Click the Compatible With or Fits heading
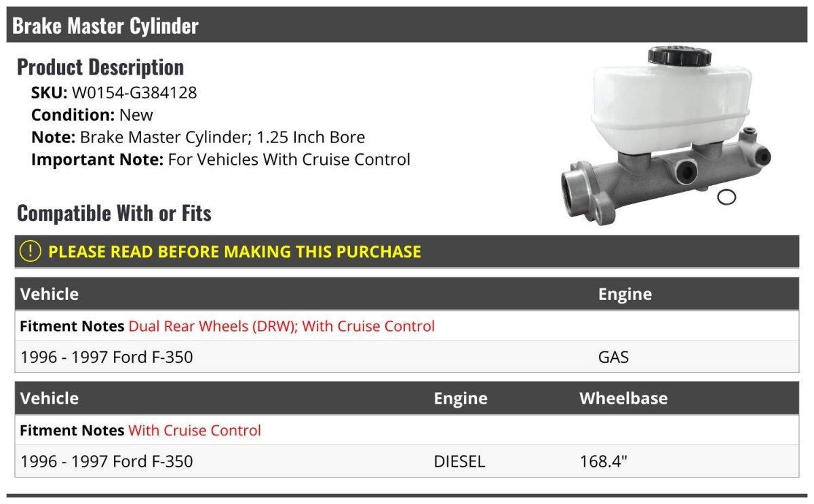Viewport: 814px width, 504px height. point(114,213)
